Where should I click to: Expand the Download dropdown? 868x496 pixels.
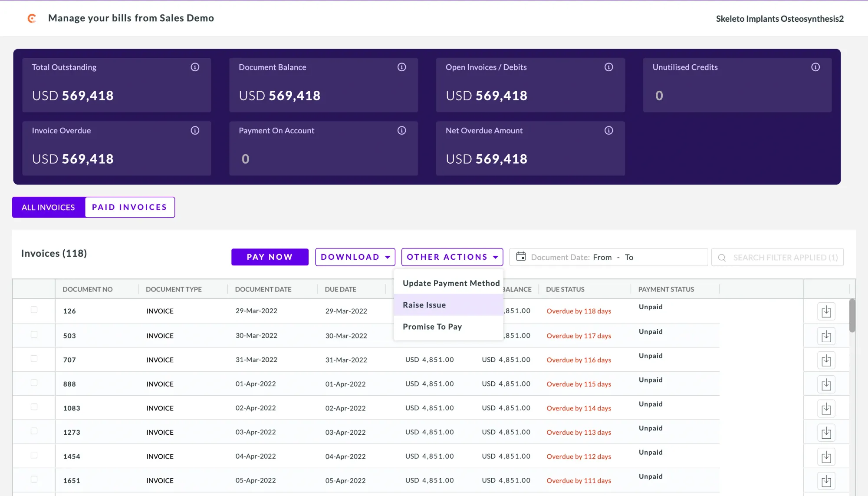pyautogui.click(x=355, y=257)
